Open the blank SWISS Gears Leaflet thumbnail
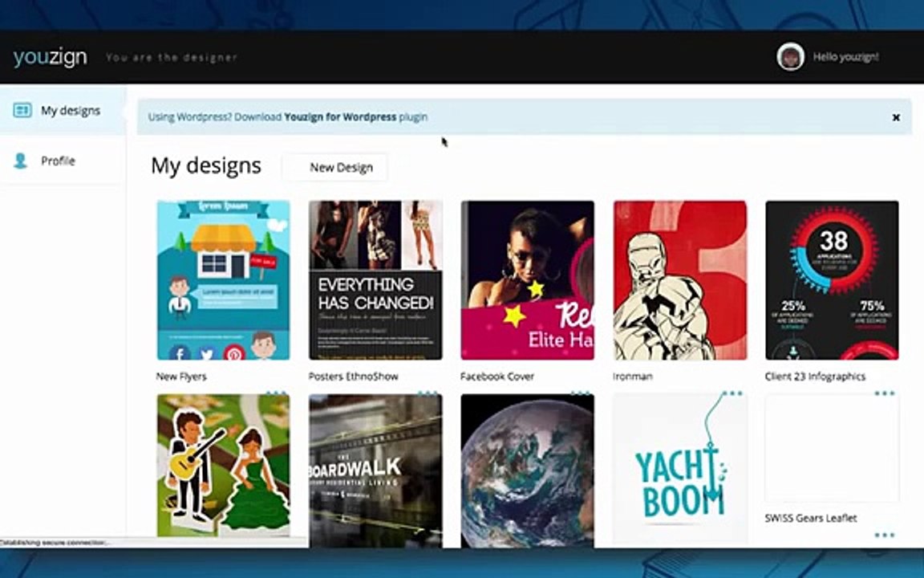The image size is (924, 578). 832,448
